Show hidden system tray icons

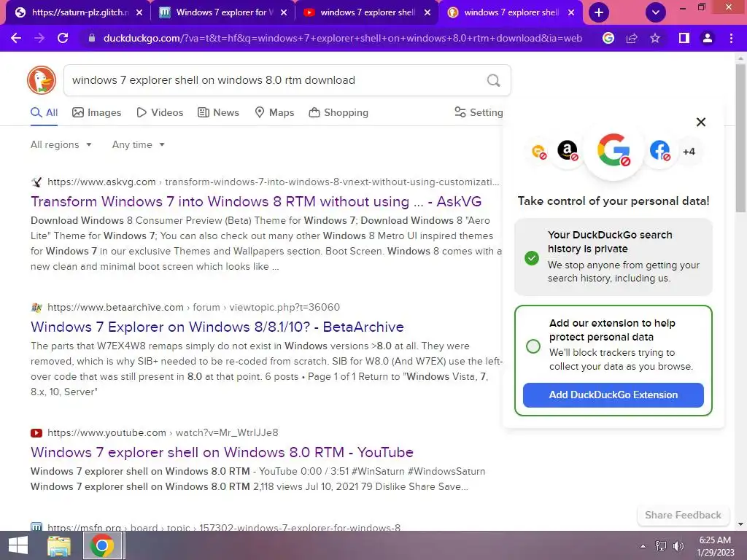[x=643, y=546]
